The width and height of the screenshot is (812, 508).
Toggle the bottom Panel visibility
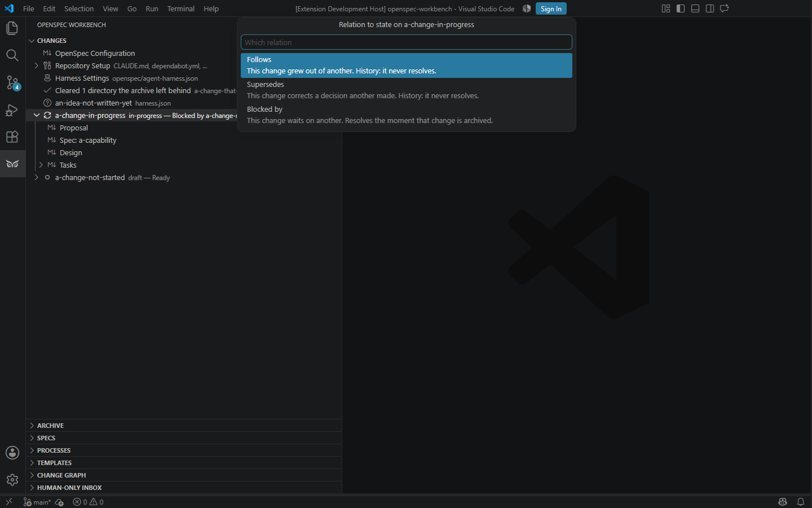(x=695, y=8)
